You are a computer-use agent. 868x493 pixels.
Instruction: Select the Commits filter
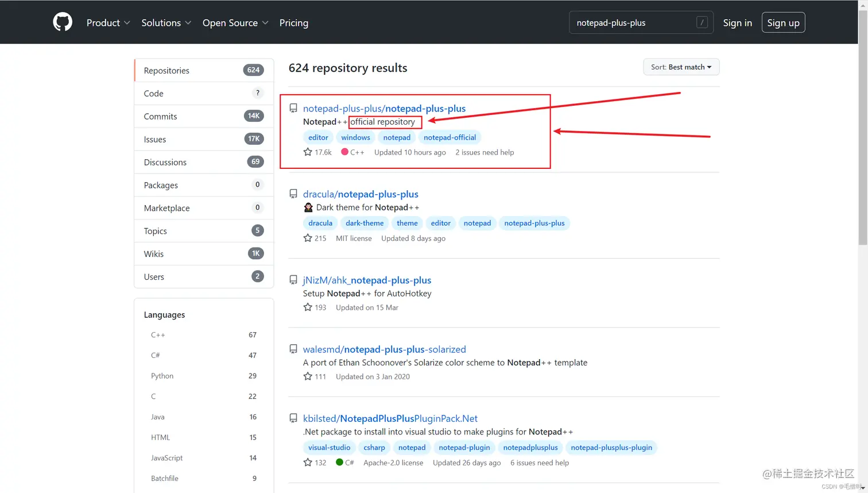204,116
